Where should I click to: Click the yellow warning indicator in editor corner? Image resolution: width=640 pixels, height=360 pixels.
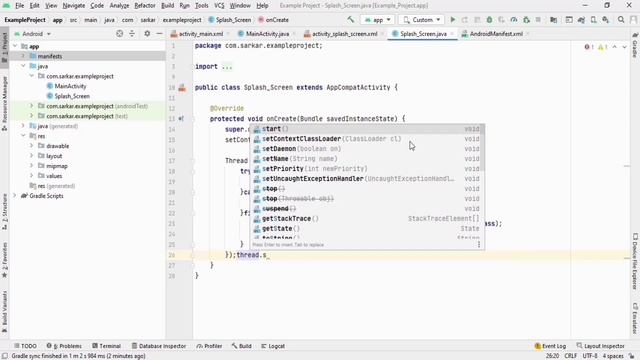point(602,47)
